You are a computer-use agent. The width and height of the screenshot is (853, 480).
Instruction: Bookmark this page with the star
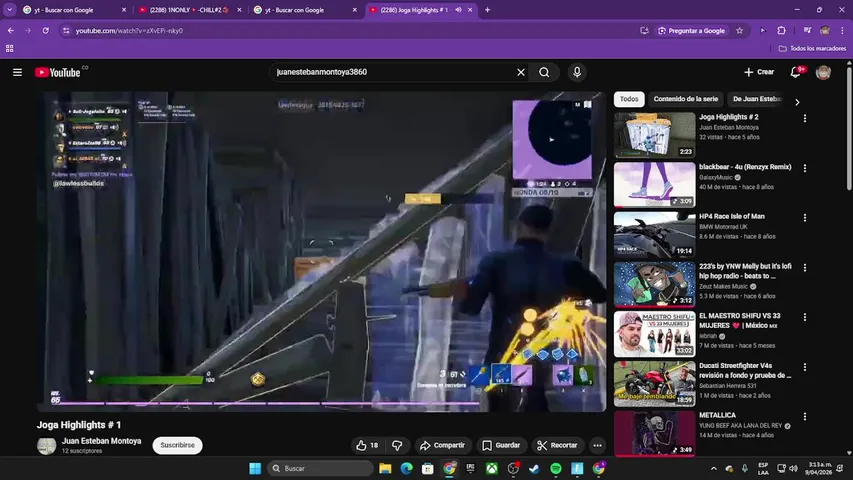[x=739, y=30]
